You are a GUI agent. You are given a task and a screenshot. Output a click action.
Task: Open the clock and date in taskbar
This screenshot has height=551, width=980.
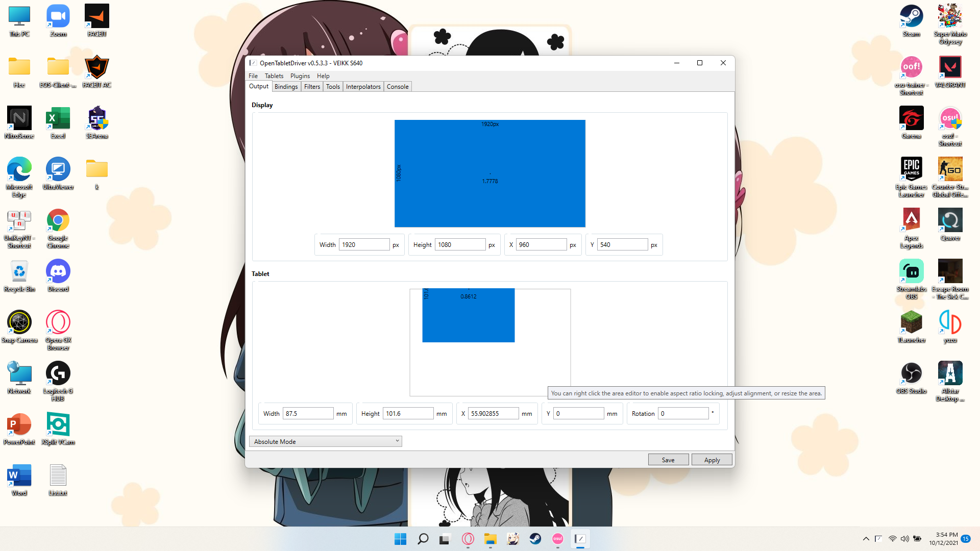pos(943,539)
